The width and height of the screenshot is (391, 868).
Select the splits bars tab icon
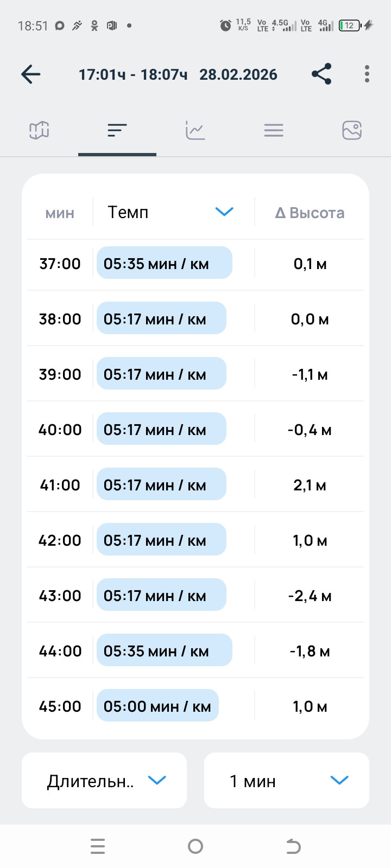(x=117, y=130)
